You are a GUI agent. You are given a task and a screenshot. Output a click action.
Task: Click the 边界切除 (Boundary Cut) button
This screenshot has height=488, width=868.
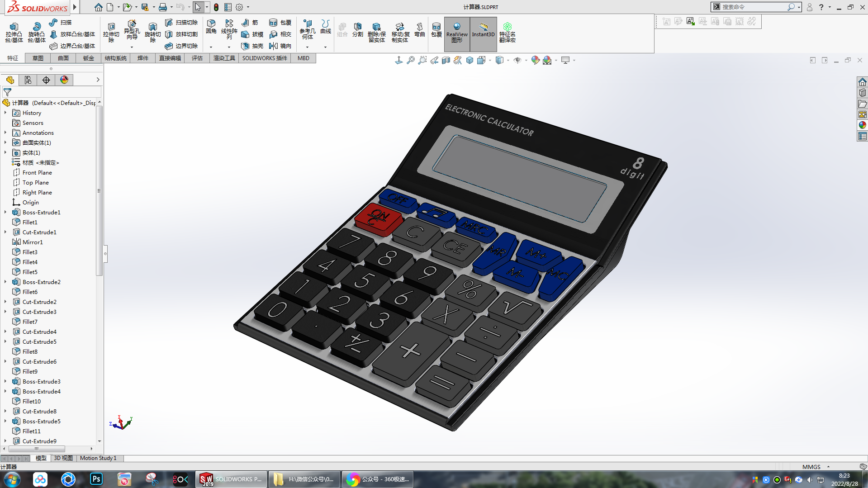[181, 46]
